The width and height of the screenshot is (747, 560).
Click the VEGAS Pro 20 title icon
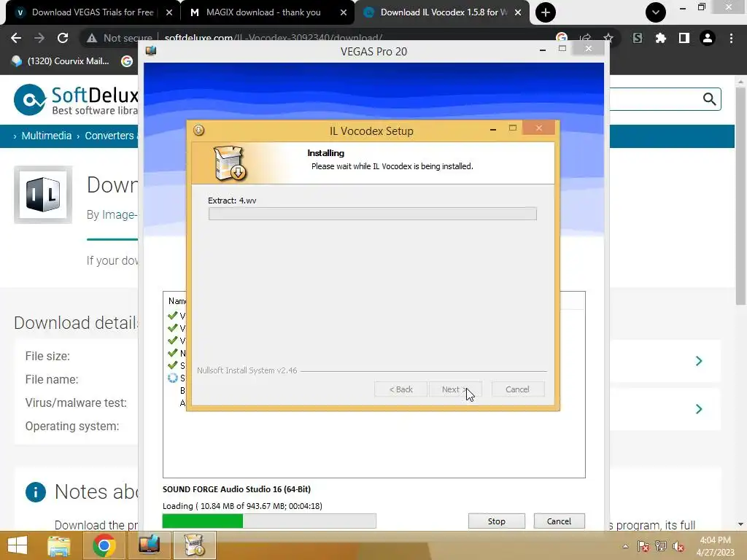pos(151,51)
